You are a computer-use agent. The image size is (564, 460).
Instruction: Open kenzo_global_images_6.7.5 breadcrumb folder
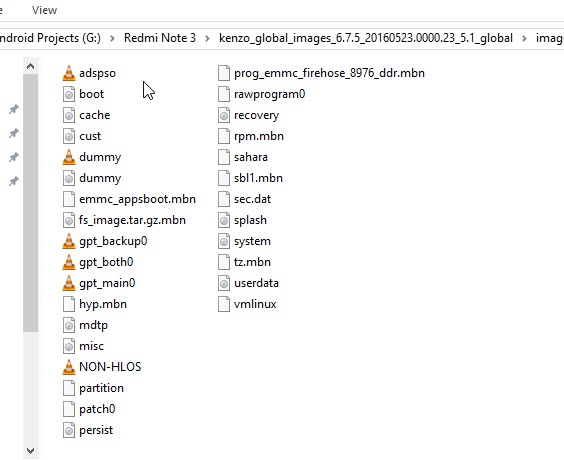click(366, 38)
